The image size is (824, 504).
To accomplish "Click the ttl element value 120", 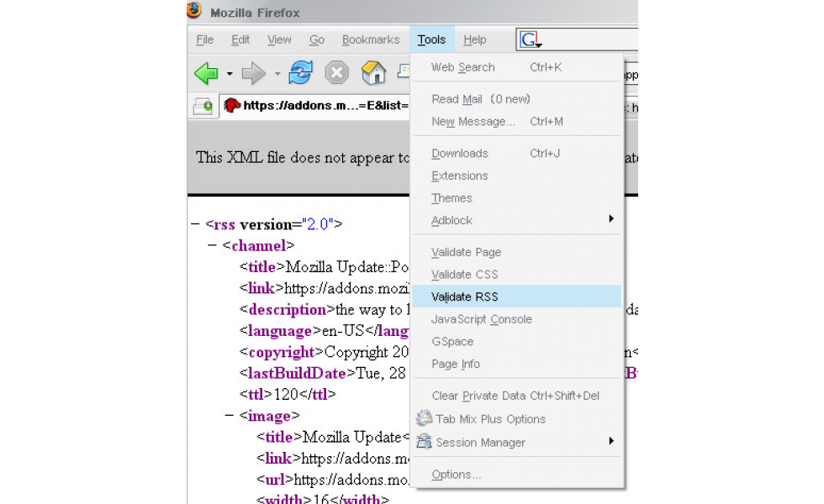I will pyautogui.click(x=287, y=394).
